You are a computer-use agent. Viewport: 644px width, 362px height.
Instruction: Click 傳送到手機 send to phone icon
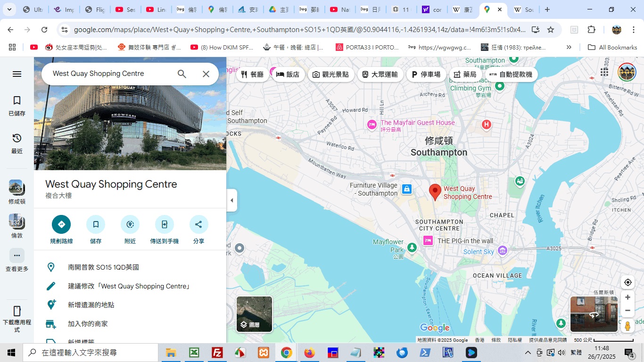pyautogui.click(x=165, y=224)
